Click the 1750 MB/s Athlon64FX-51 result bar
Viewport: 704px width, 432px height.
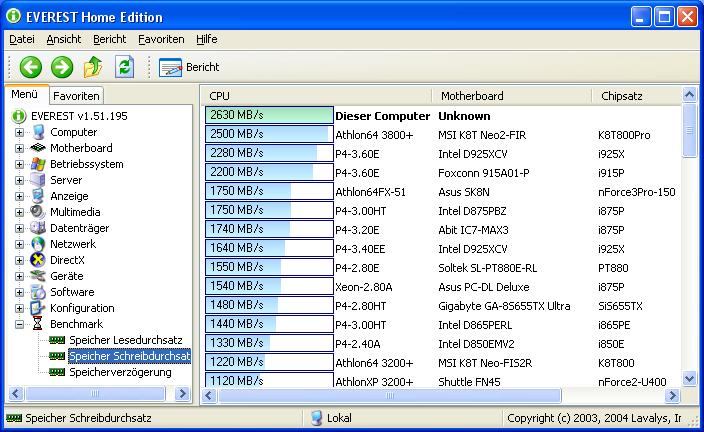tap(269, 191)
